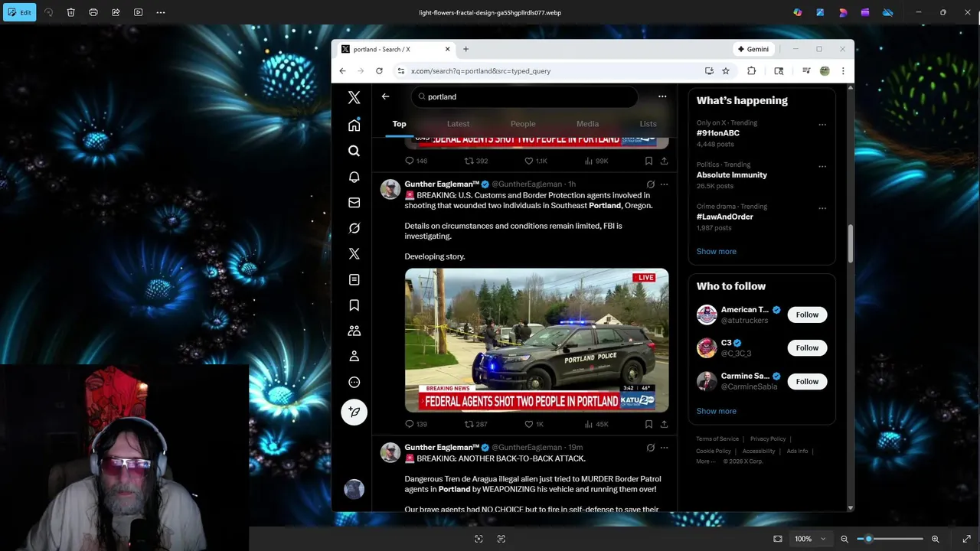Fit image to window in Photos

tap(778, 539)
